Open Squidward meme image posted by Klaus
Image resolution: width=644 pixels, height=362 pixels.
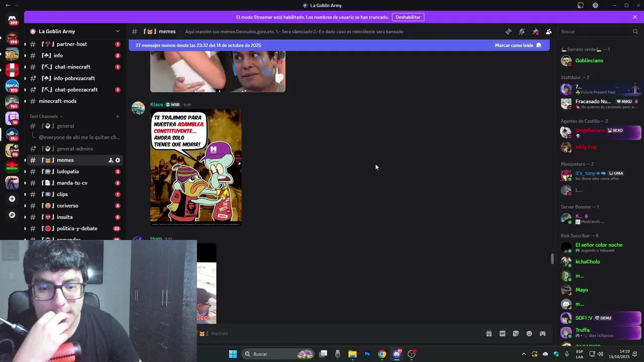196,167
